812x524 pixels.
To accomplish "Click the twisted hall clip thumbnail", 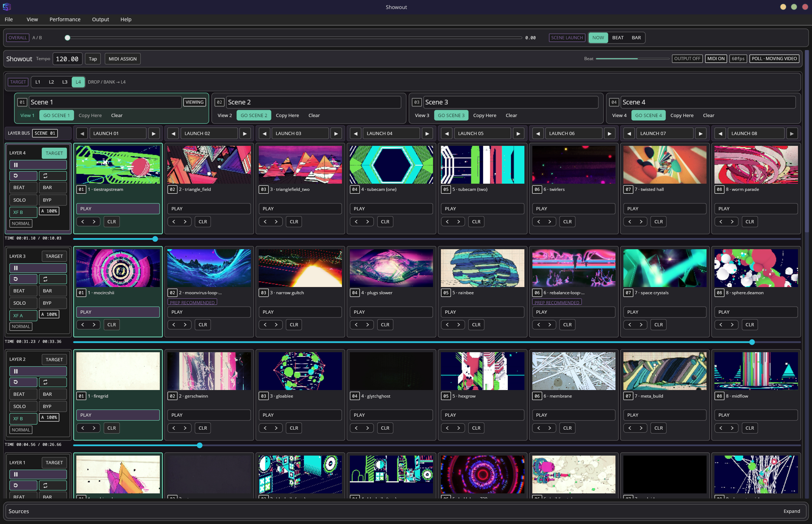I will tap(665, 165).
